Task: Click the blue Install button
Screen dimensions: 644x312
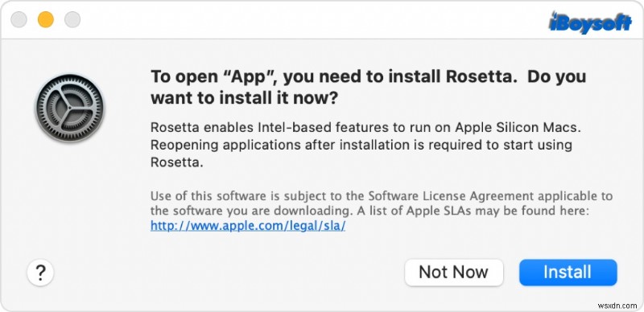Action: 568,272
